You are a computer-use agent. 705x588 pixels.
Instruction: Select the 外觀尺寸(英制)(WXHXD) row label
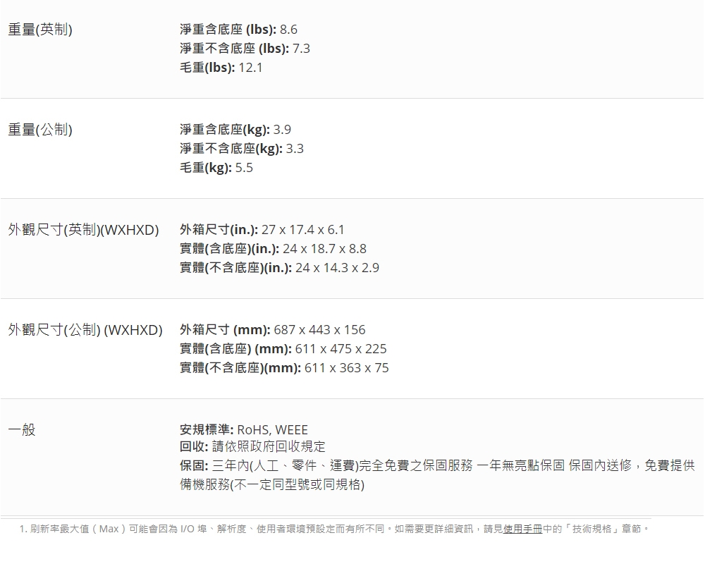pyautogui.click(x=84, y=230)
